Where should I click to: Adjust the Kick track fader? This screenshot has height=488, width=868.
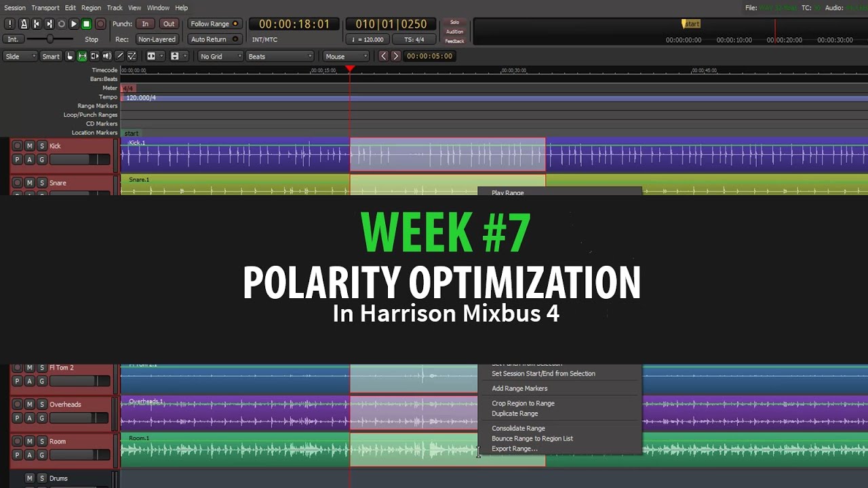[80, 159]
